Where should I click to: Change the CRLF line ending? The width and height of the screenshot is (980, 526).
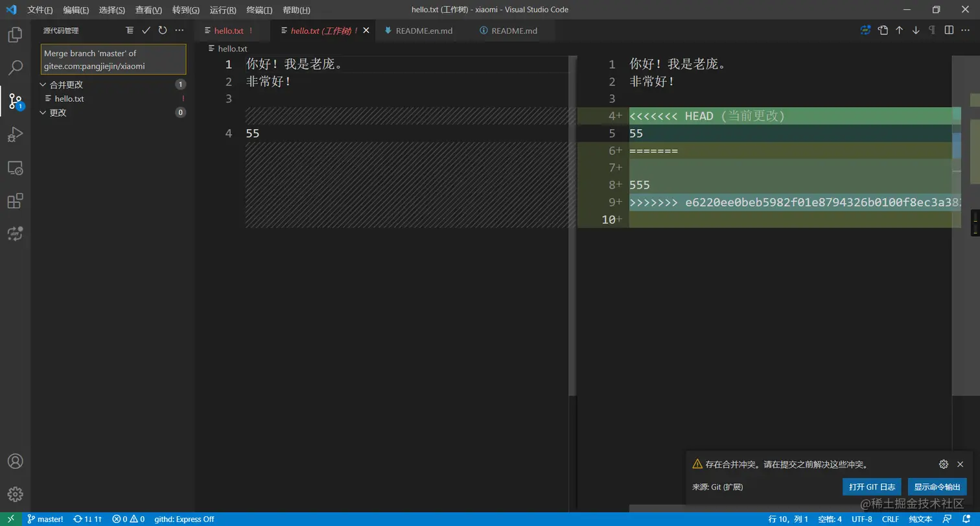(891, 519)
